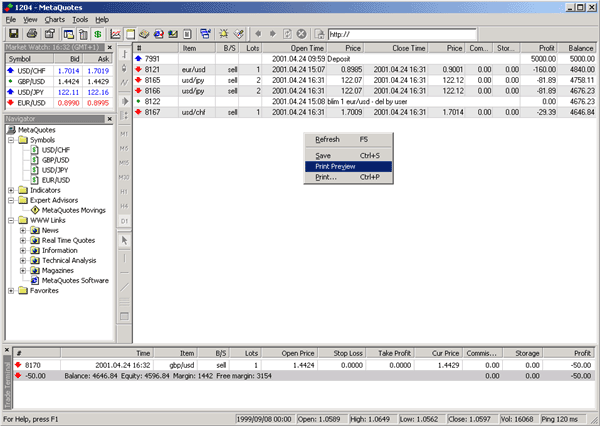The image size is (600, 426).
Task: Click the cascade windows toolbar icon
Action: pyautogui.click(x=205, y=34)
